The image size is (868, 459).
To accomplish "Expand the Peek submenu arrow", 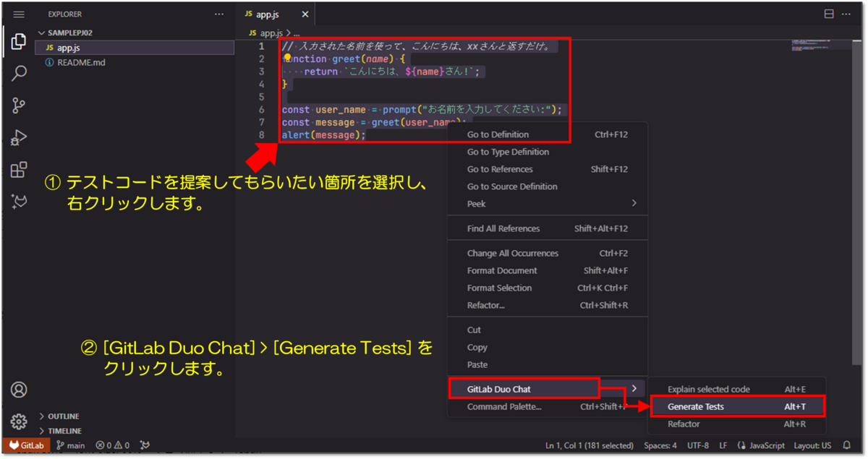I will coord(634,204).
